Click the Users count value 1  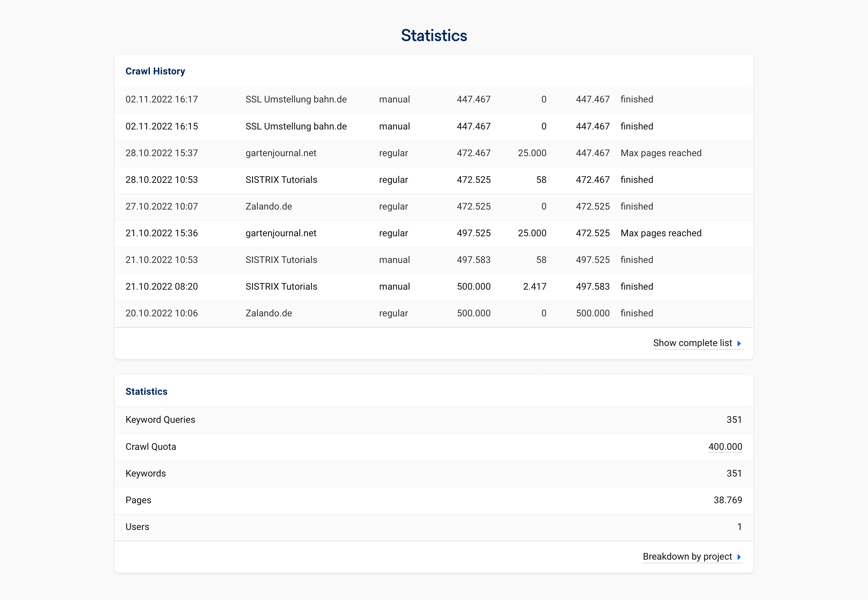pos(739,527)
